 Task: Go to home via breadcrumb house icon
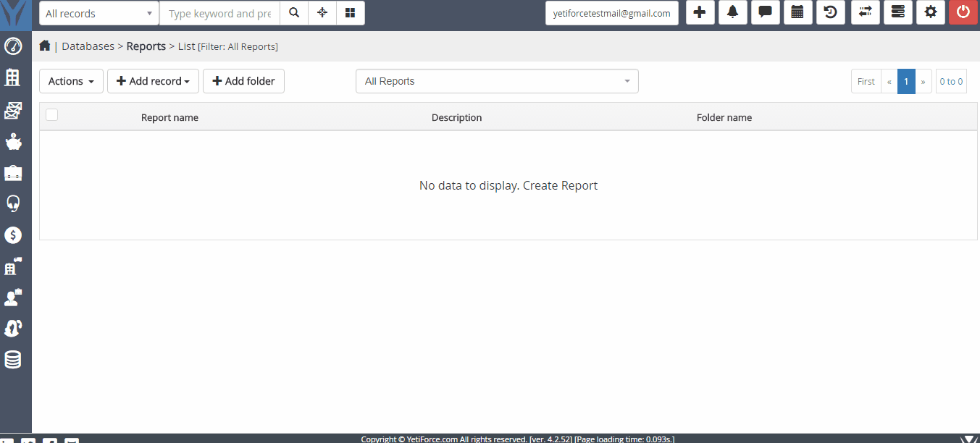(45, 46)
